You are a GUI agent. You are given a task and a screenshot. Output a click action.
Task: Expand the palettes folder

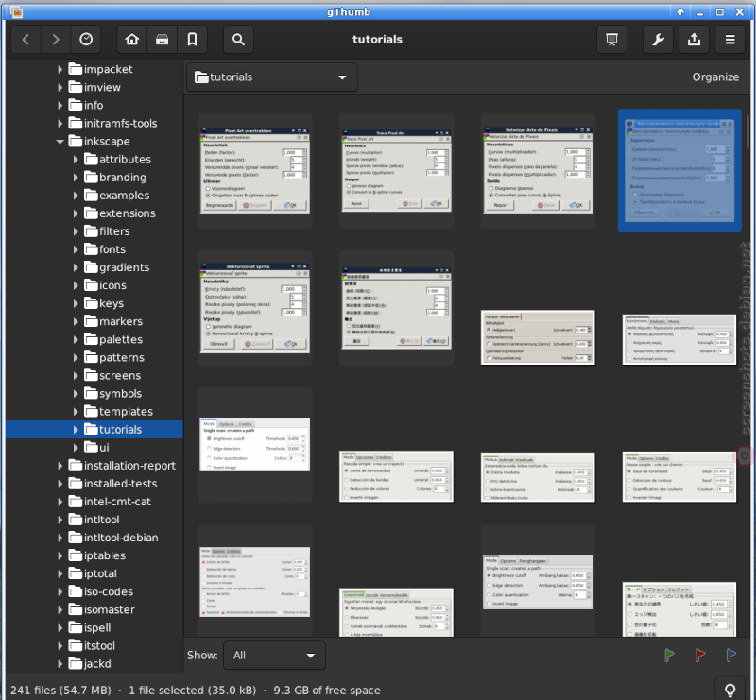pyautogui.click(x=76, y=339)
